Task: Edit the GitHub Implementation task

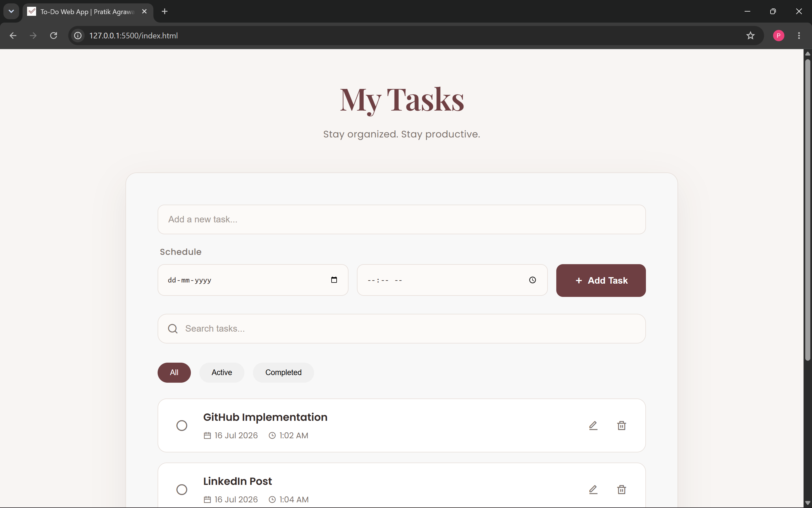Action: point(593,425)
